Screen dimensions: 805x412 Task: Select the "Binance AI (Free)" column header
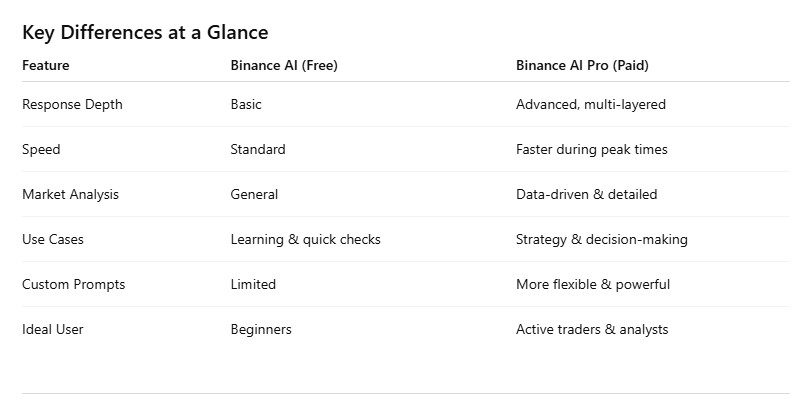280,66
